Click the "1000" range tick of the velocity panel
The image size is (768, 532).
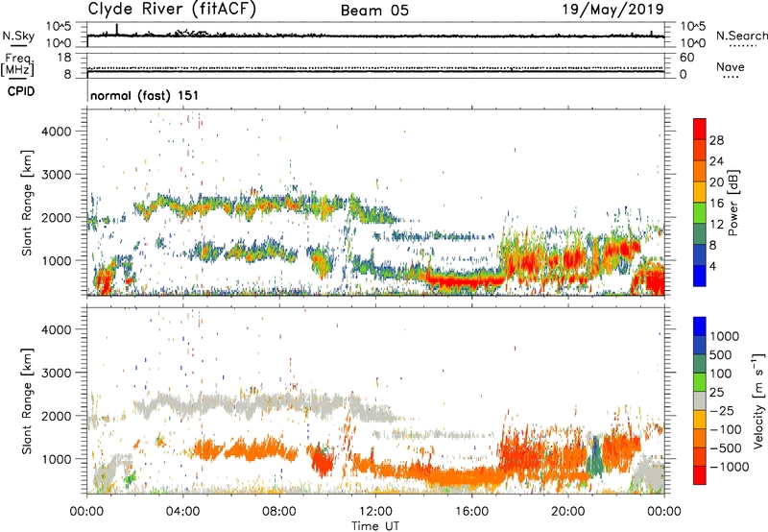(57, 459)
